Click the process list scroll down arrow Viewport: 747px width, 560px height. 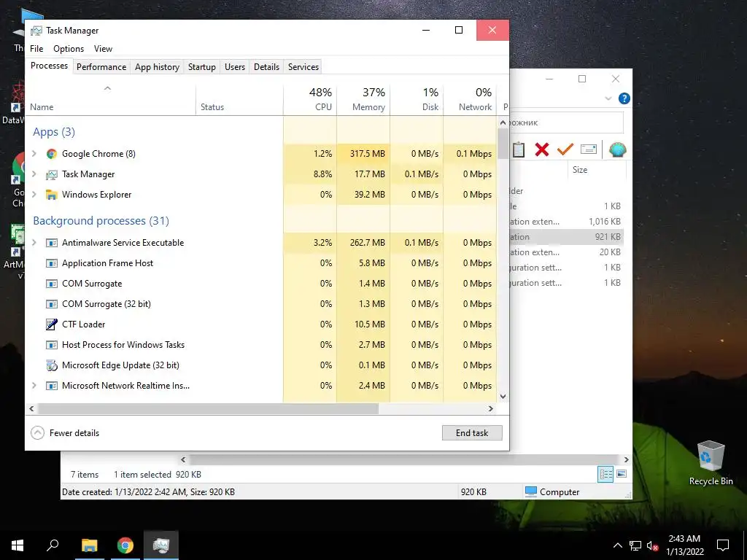(503, 396)
